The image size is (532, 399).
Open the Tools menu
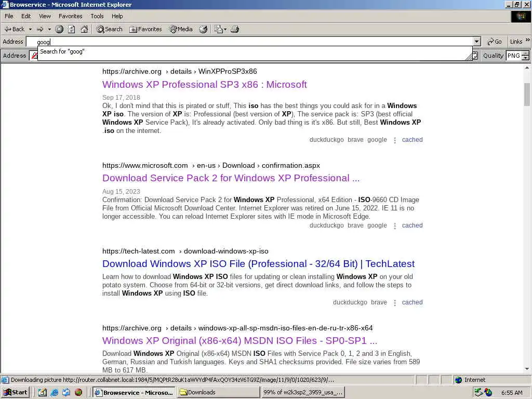click(97, 16)
